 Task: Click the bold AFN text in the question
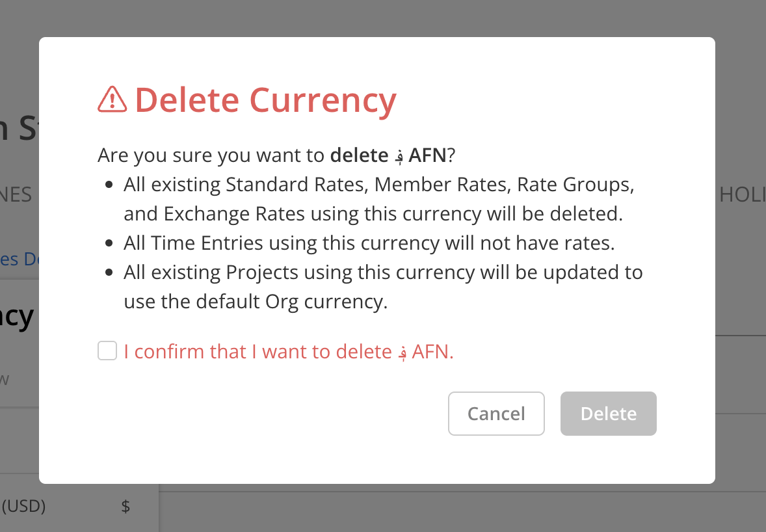(x=427, y=155)
